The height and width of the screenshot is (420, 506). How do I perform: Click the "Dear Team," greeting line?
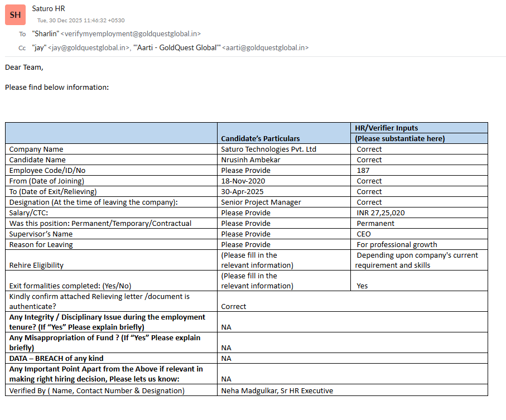click(24, 67)
